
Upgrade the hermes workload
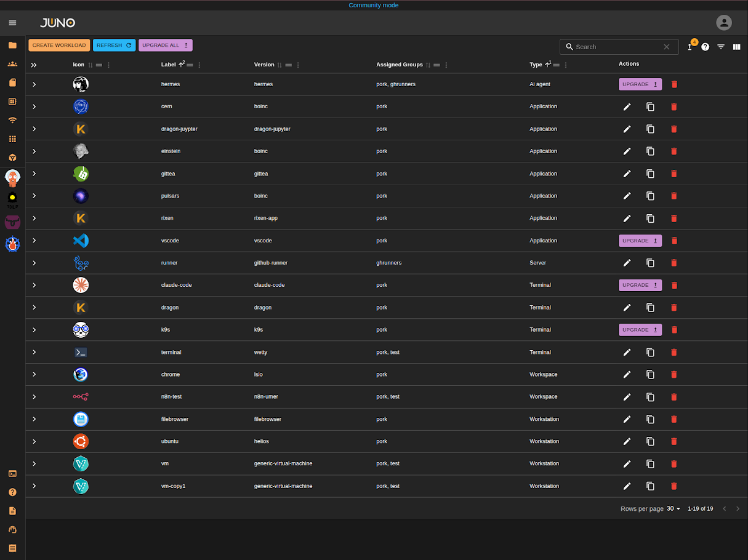(640, 84)
